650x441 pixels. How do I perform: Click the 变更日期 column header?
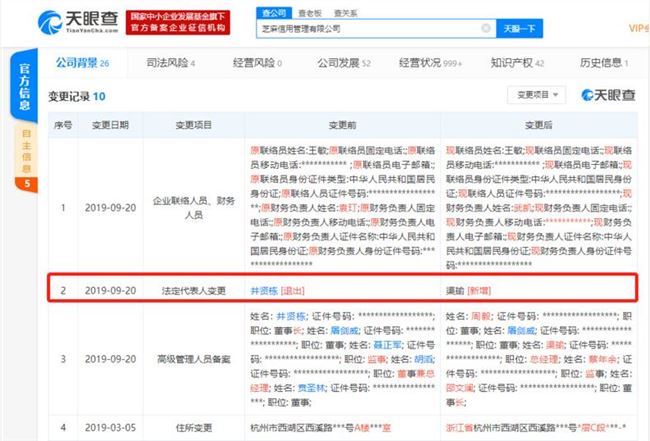pyautogui.click(x=110, y=125)
